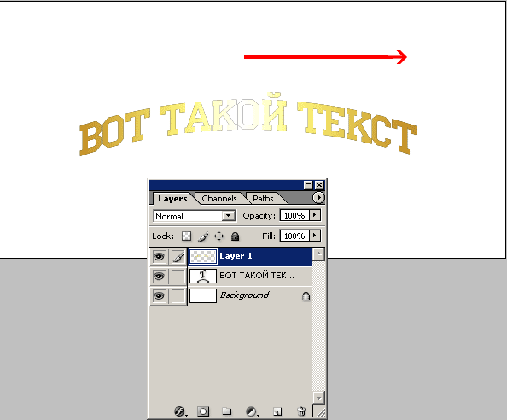Click the layers list scroll down arrow
The image size is (507, 420).
[319, 398]
